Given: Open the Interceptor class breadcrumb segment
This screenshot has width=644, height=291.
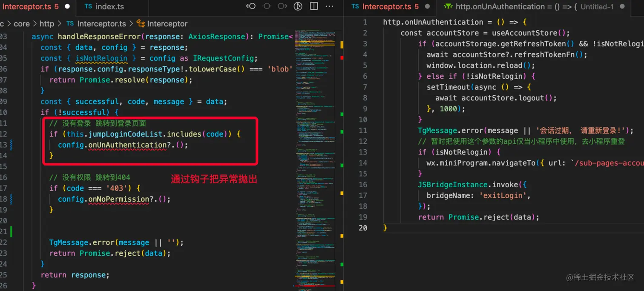Looking at the screenshot, I should 167,24.
